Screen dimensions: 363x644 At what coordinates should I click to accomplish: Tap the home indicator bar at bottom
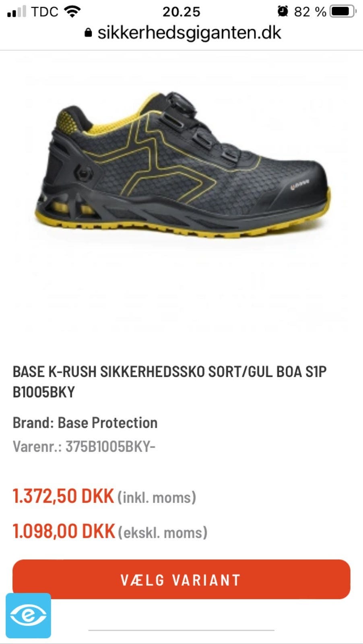pyautogui.click(x=181, y=630)
